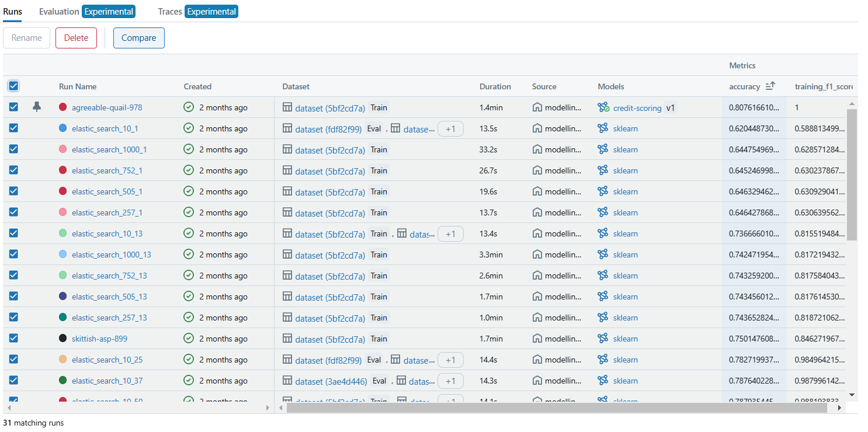Expand the +1 datasets badge for elastic_search_10_13
868x432 pixels.
[x=450, y=234]
